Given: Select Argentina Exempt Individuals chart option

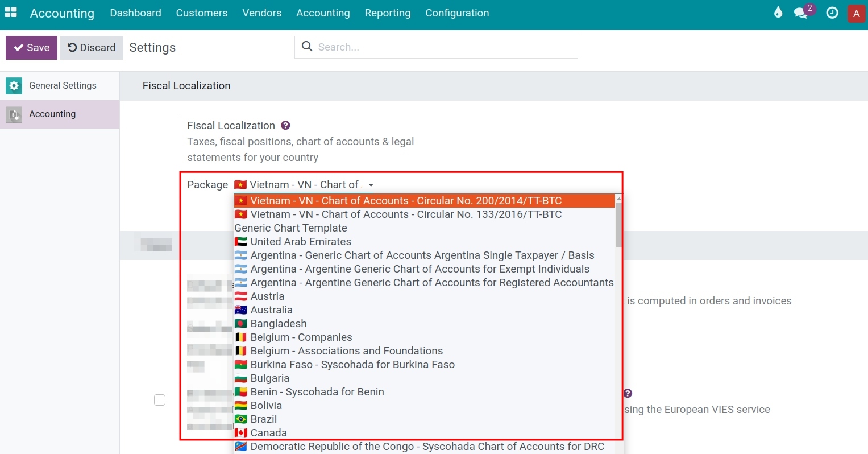Looking at the screenshot, I should [x=425, y=269].
